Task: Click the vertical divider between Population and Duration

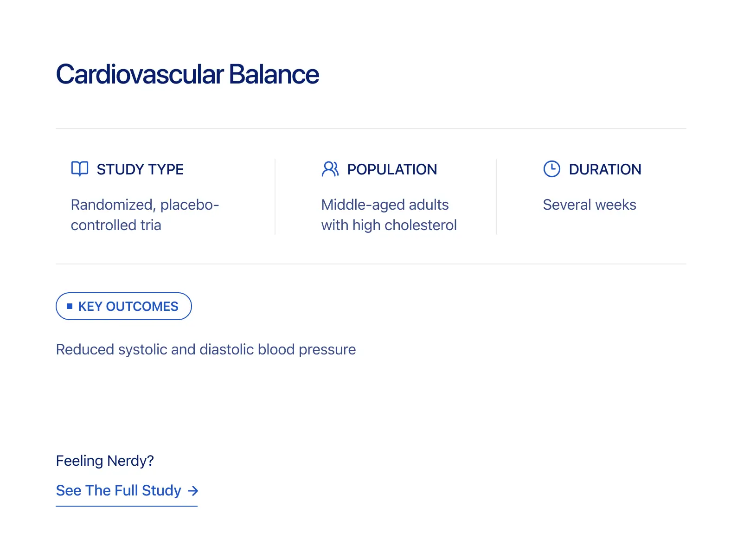Action: point(497,197)
